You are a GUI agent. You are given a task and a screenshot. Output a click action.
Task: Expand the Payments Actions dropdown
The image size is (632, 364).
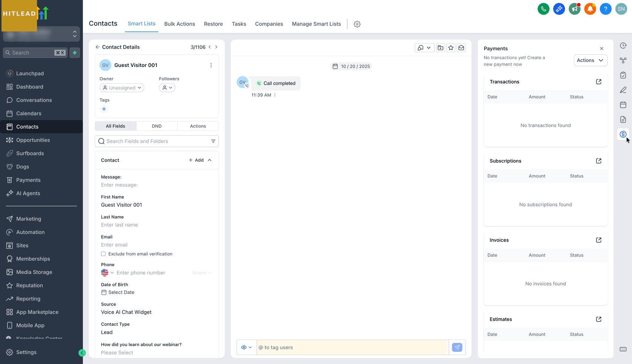coord(590,60)
